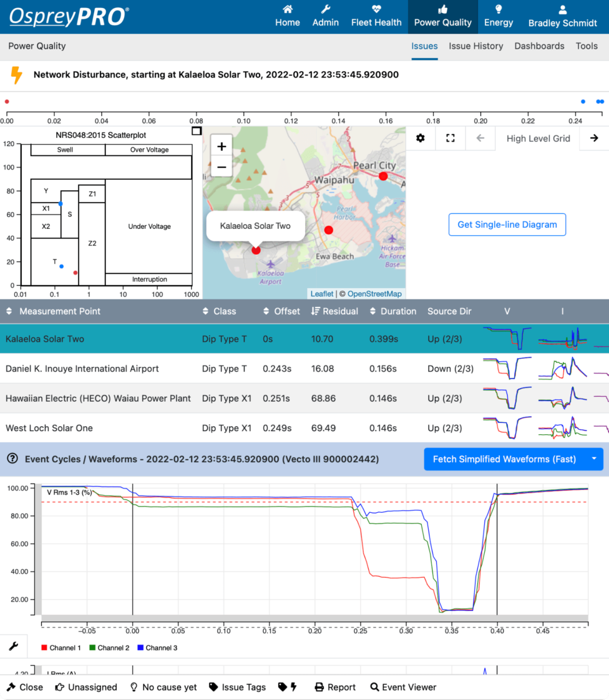Click the zoom-in control on the map
This screenshot has height=700, width=609.
tap(222, 146)
